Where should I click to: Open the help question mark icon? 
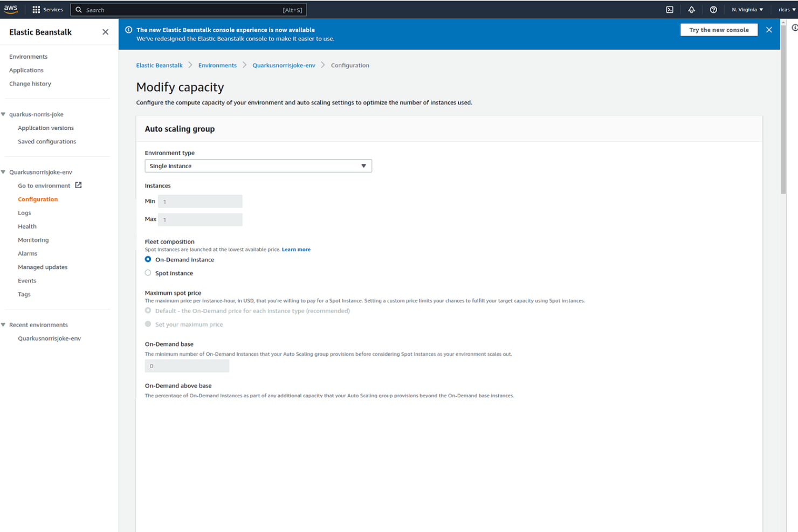[x=713, y=9]
